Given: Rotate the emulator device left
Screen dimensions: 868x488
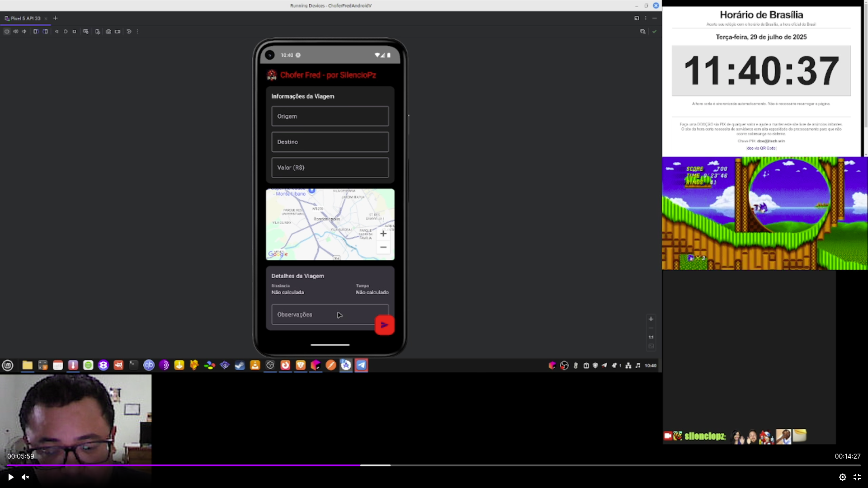Looking at the screenshot, I should tap(36, 32).
